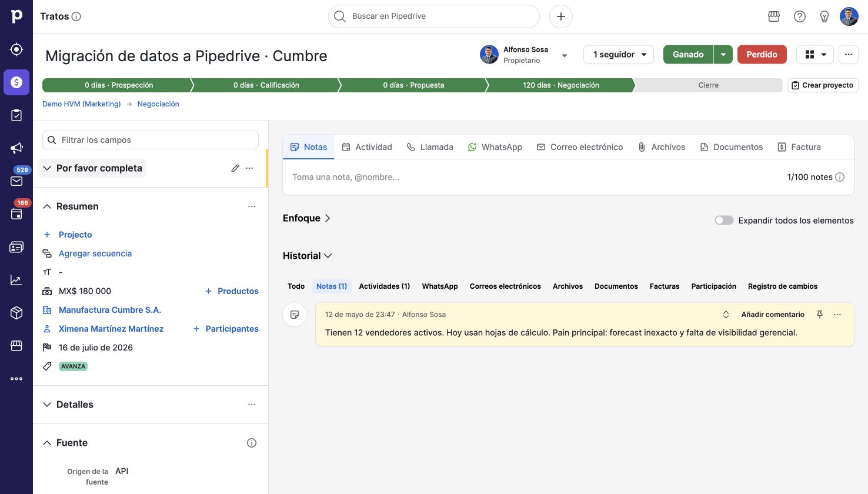Open 1 seguidor dropdown

619,54
